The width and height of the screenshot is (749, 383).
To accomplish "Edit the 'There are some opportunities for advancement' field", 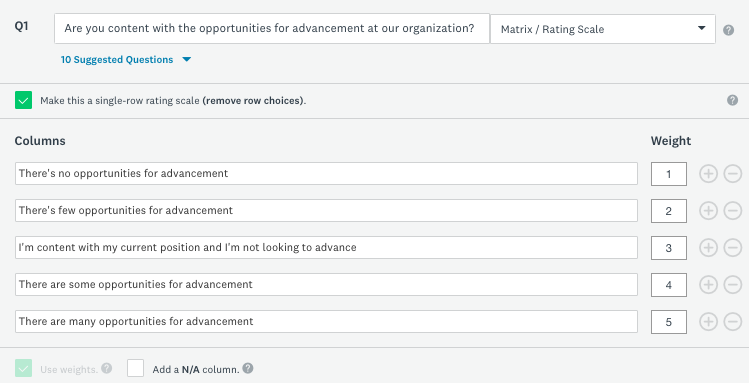I will (326, 285).
